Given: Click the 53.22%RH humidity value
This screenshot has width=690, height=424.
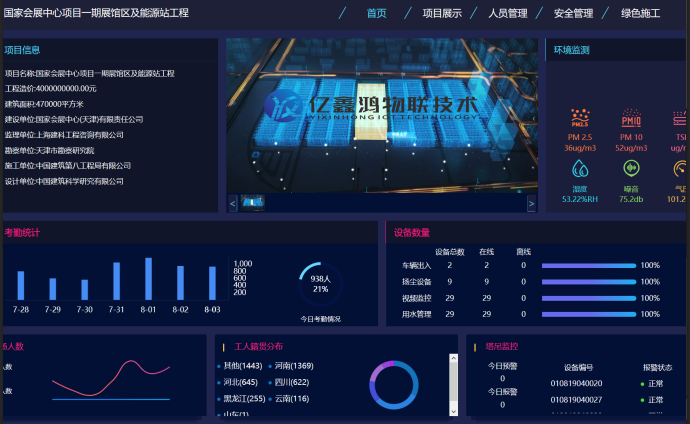Looking at the screenshot, I should (x=580, y=199).
